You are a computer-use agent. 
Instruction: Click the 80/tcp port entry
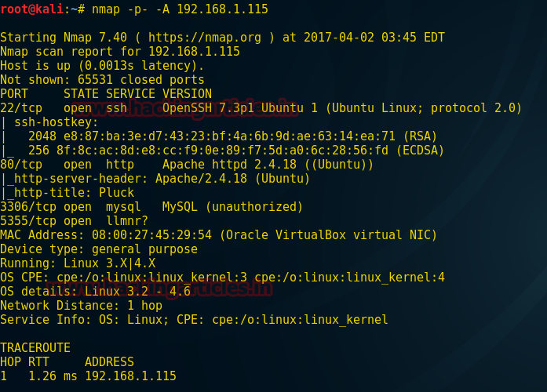[20, 165]
